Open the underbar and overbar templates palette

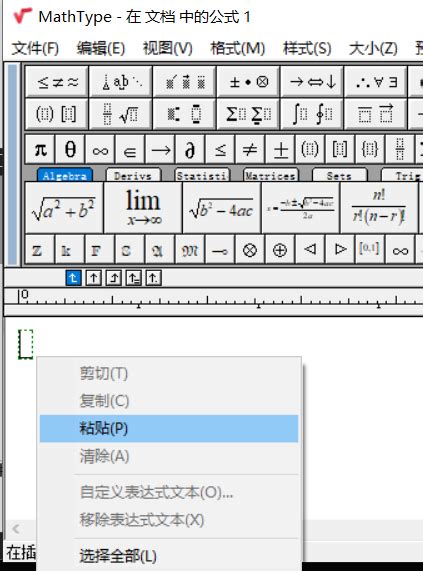[x=376, y=114]
